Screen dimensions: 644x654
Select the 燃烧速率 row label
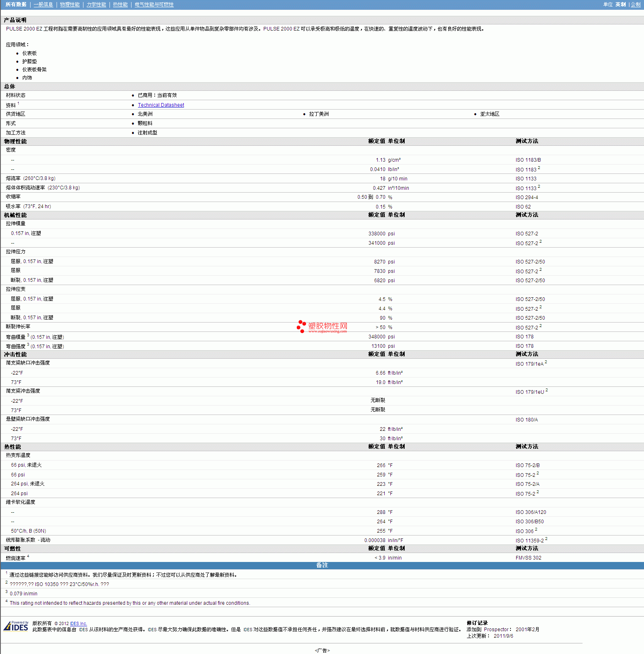pyautogui.click(x=15, y=558)
